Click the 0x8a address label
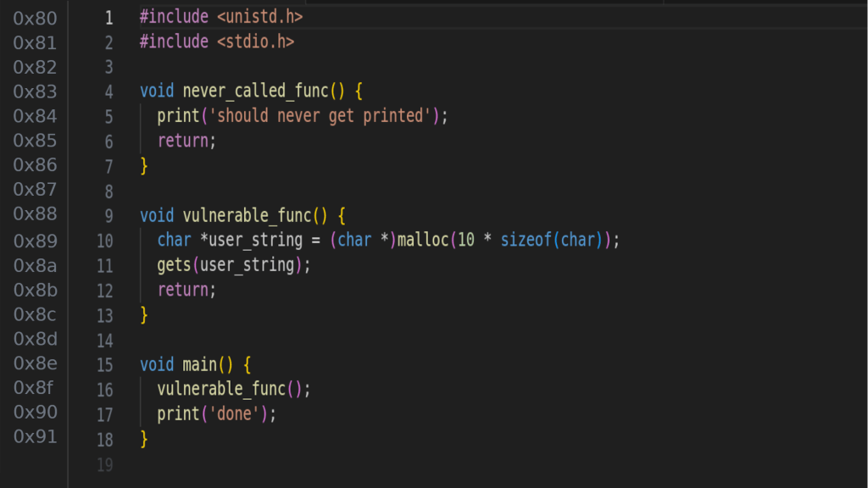Screen dimensions: 868x488 (35, 265)
